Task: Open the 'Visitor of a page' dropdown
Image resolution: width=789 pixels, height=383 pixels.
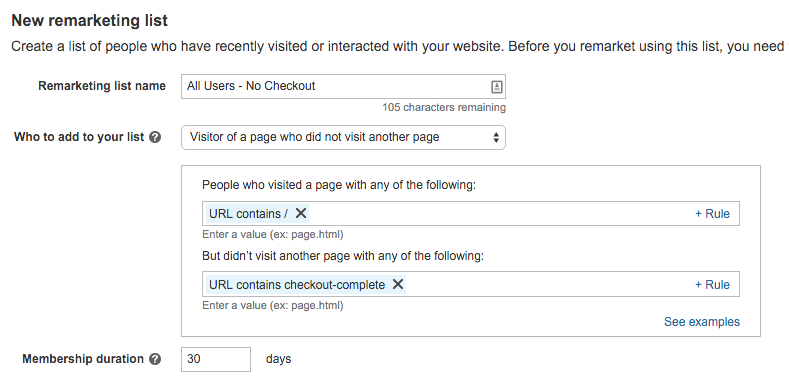Action: pyautogui.click(x=343, y=137)
